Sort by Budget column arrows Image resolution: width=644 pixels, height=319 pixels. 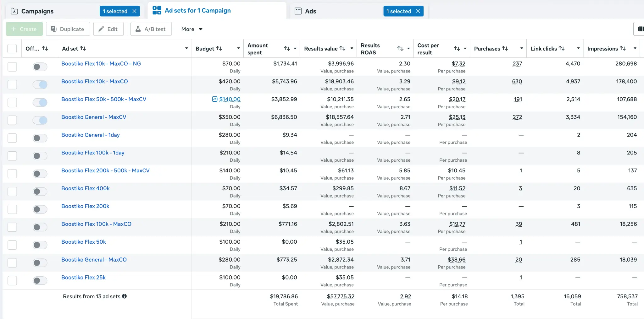(219, 48)
